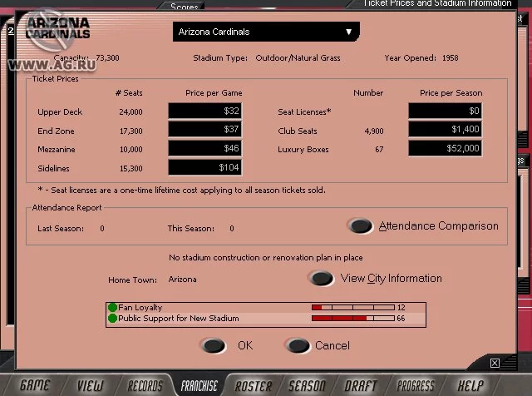Click the capacity value 73,300

(107, 57)
